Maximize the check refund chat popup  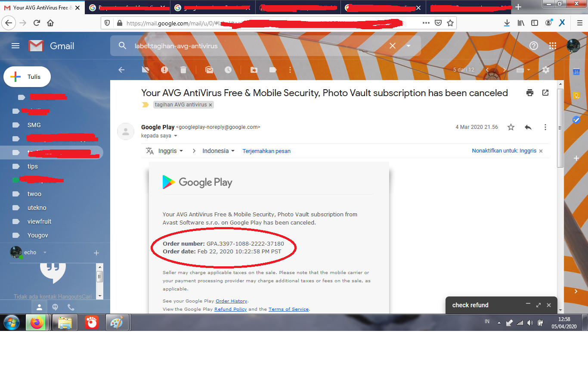coord(538,305)
